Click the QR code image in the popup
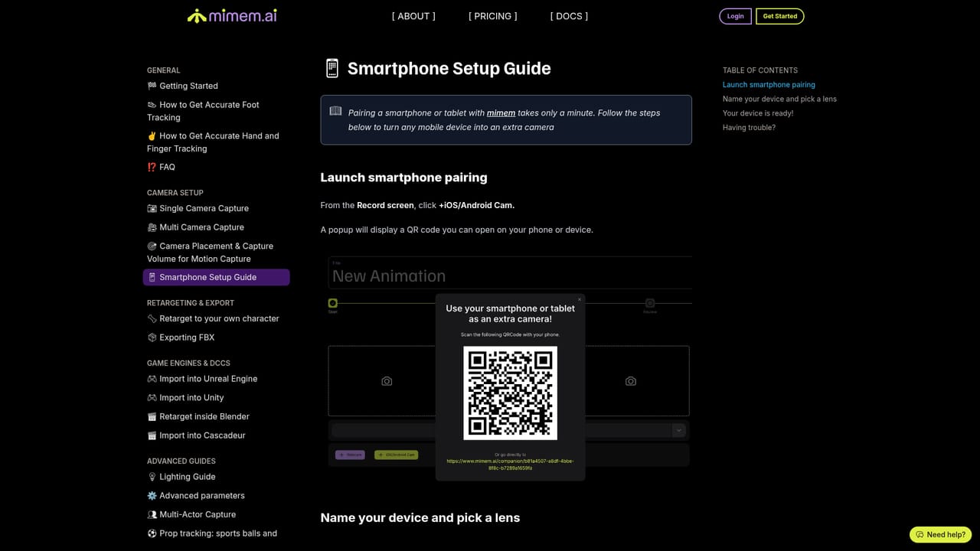The width and height of the screenshot is (980, 551). (510, 393)
